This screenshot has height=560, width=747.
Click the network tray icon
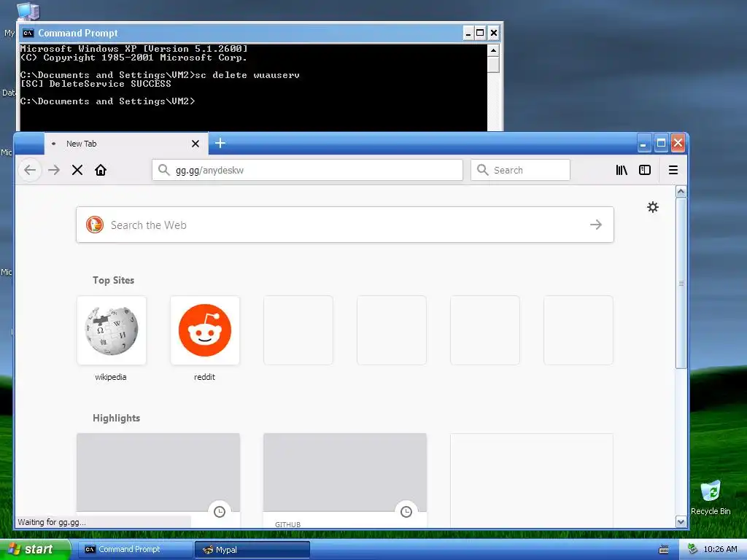pos(693,549)
